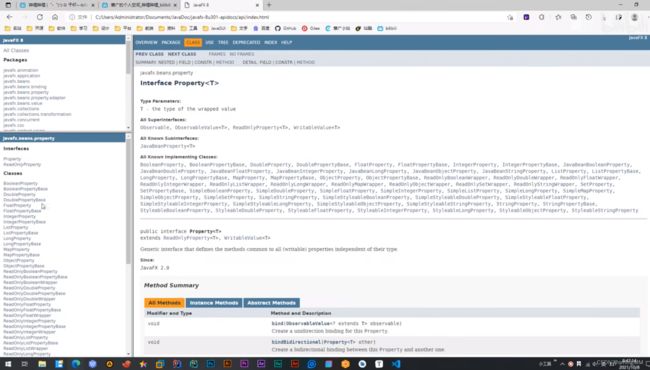The width and height of the screenshot is (650, 370).
Task: Open File Explorer from the taskbar
Action: pyautogui.click(x=42, y=364)
